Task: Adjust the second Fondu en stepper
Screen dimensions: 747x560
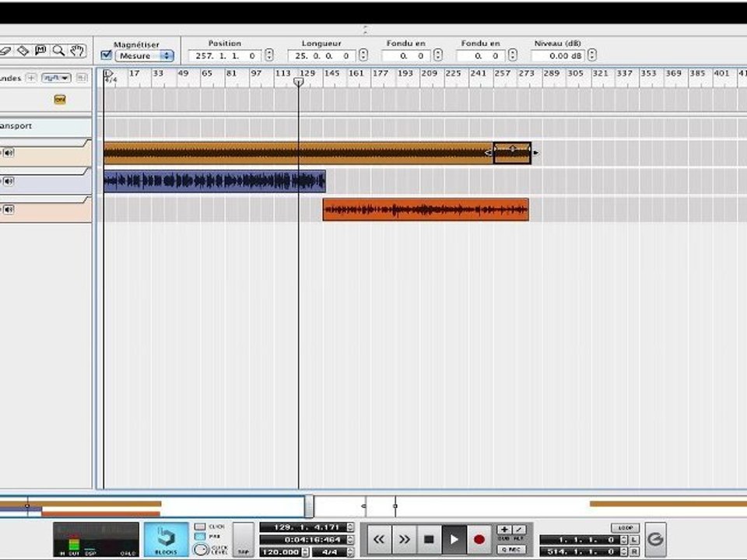Action: tap(513, 55)
